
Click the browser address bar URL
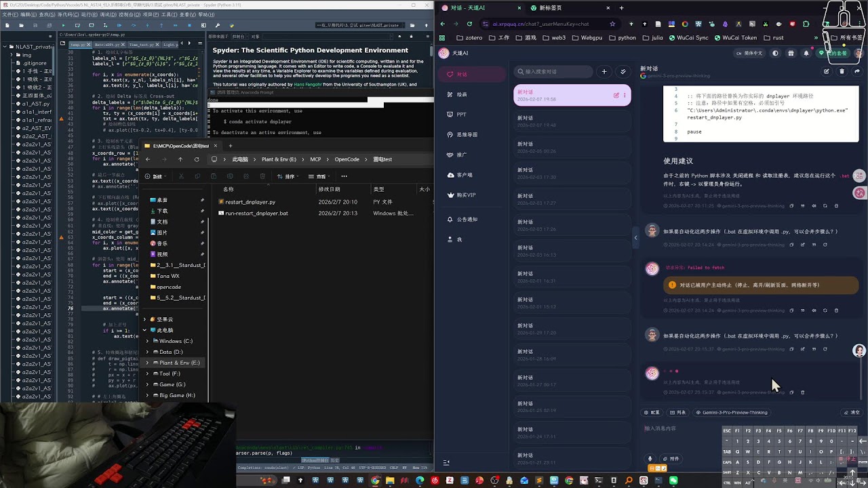pos(540,24)
